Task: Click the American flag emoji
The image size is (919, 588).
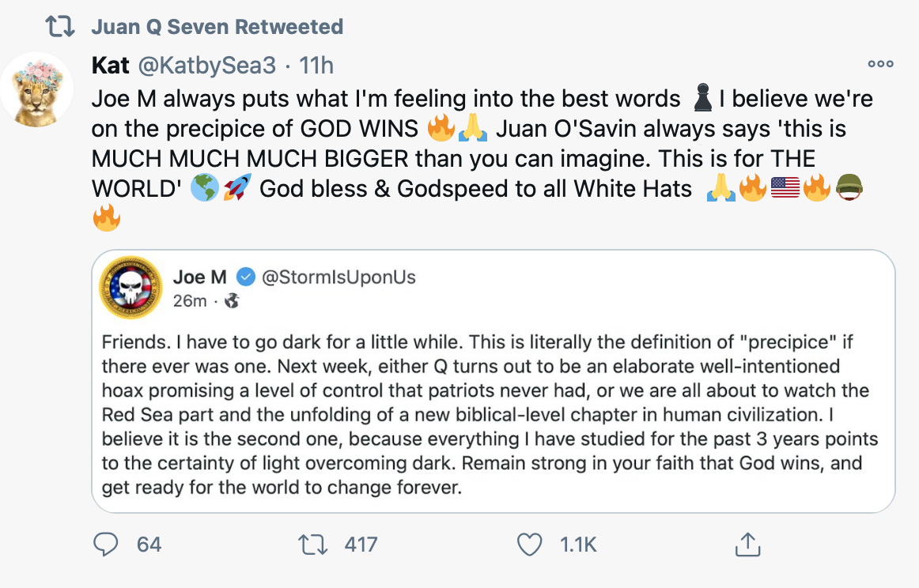Action: coord(785,188)
